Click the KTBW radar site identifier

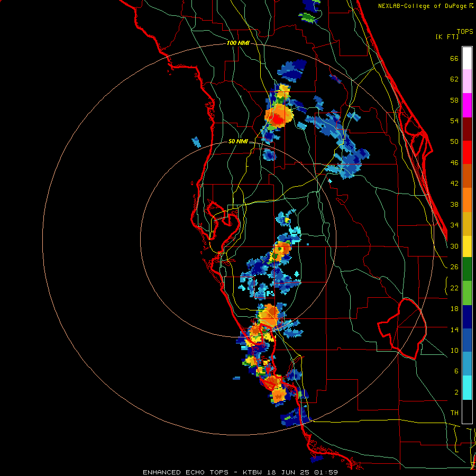[x=252, y=472]
